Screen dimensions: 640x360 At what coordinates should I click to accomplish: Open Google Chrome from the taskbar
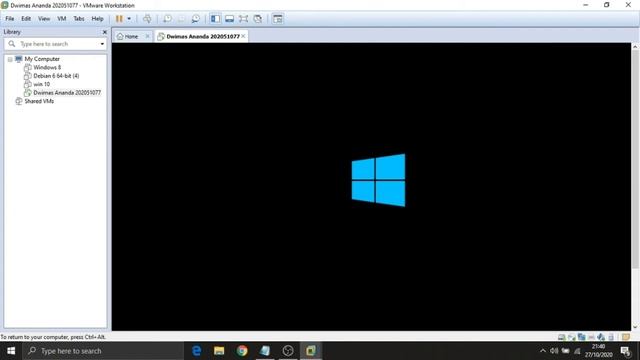(242, 351)
